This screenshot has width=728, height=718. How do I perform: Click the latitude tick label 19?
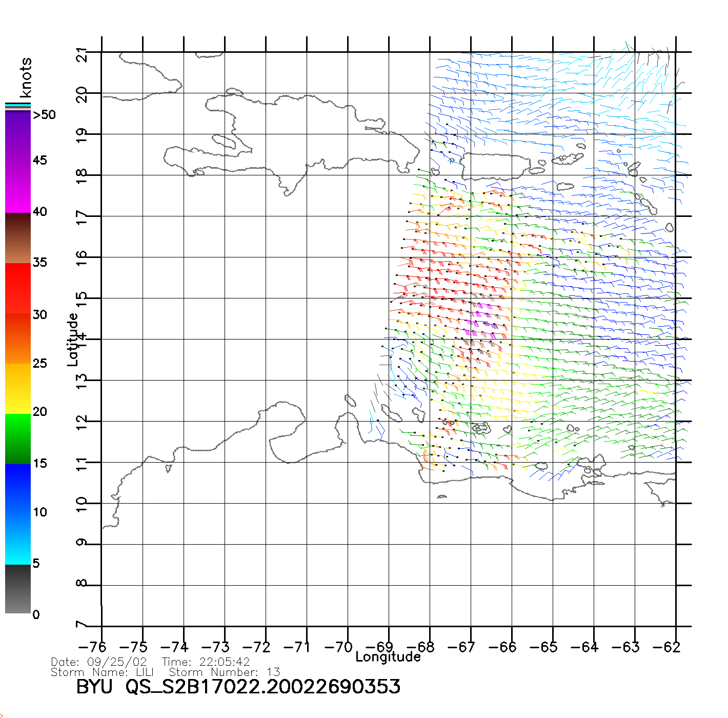(x=82, y=136)
